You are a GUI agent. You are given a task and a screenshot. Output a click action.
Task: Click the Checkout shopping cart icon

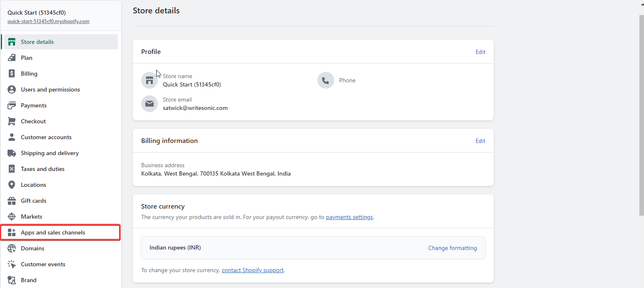[12, 121]
